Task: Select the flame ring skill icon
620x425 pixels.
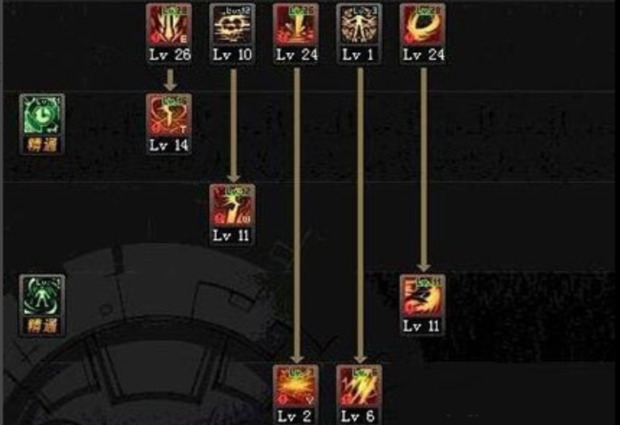Action: pyautogui.click(x=423, y=25)
